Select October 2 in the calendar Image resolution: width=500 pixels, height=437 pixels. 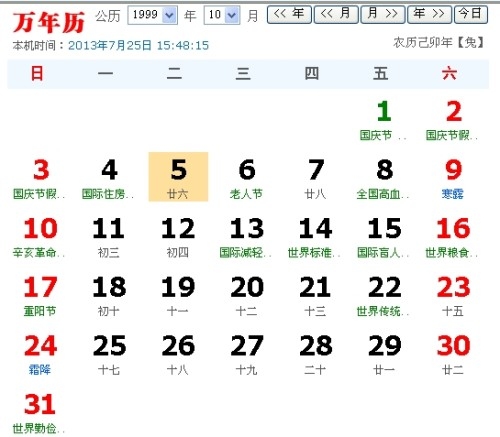coord(453,120)
